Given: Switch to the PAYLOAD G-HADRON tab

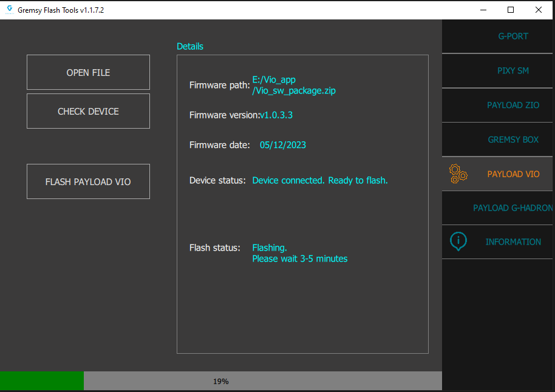Looking at the screenshot, I should [x=512, y=208].
